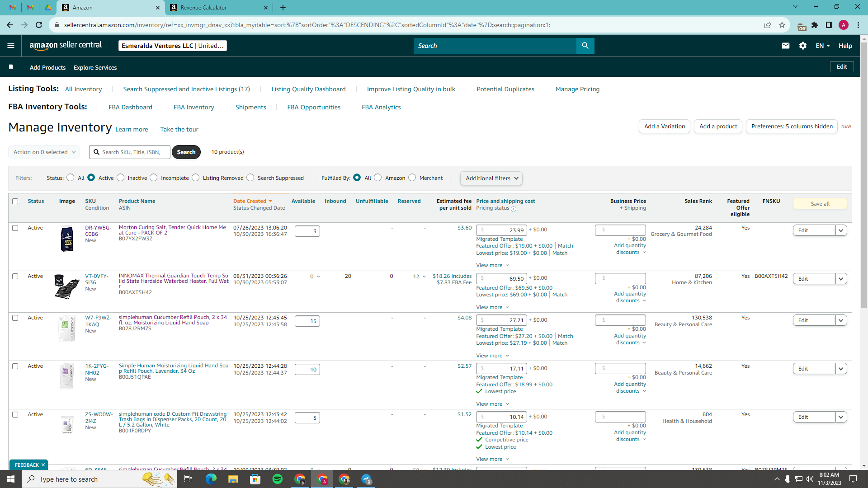Go to the Manage Pricing listing tool
Screen dimensions: 868x488
[577, 89]
